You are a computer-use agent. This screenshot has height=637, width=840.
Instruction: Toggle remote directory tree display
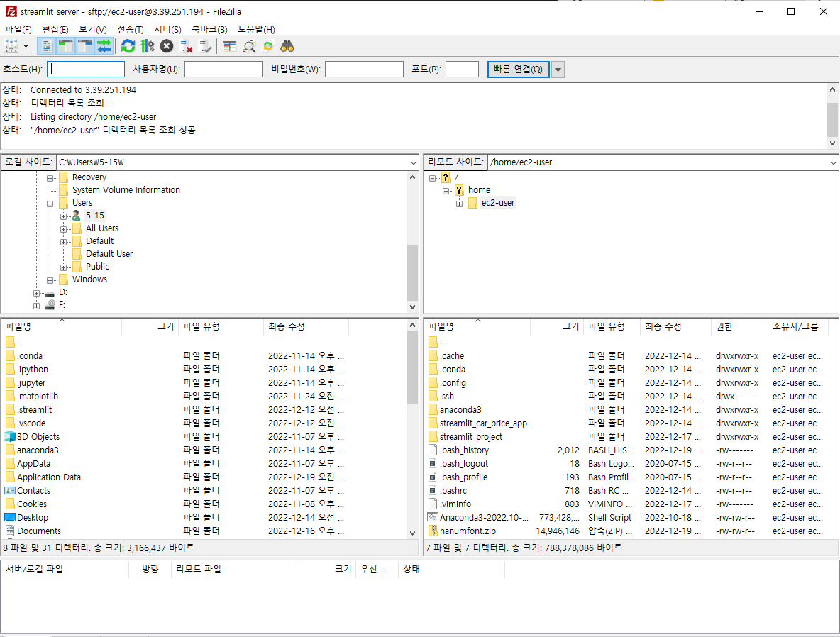click(84, 47)
